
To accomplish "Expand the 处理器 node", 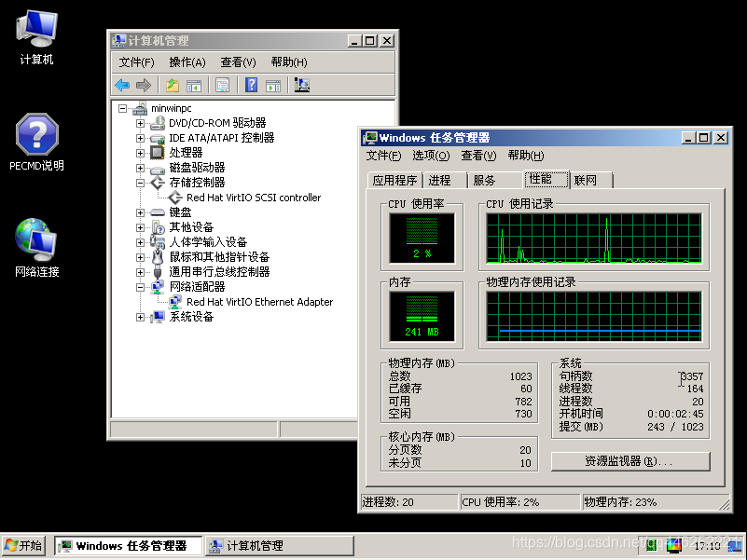I will [140, 154].
